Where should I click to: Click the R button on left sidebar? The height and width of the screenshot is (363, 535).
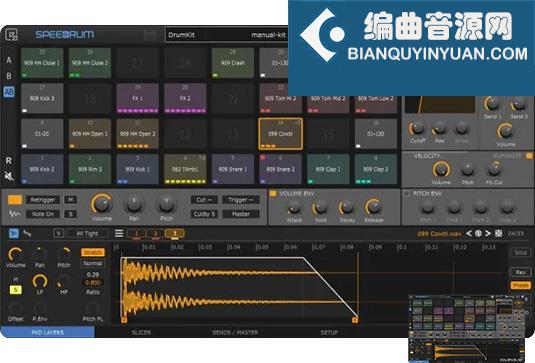(9, 161)
